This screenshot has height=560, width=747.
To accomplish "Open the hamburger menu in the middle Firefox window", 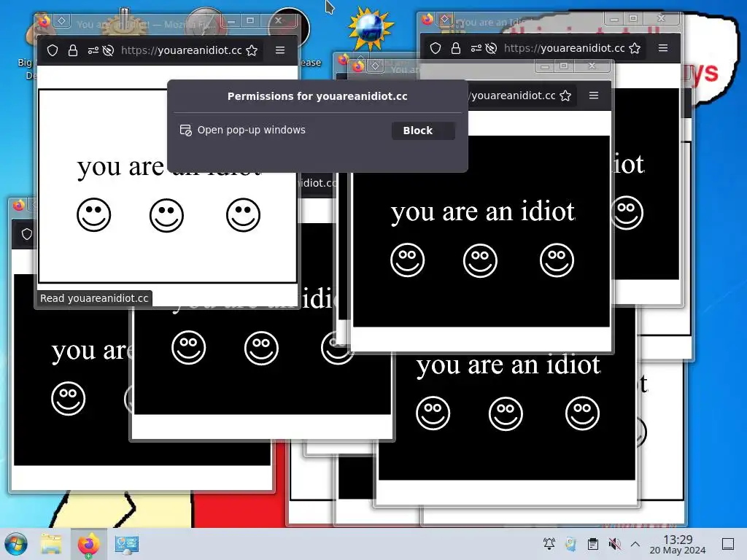I will click(594, 96).
